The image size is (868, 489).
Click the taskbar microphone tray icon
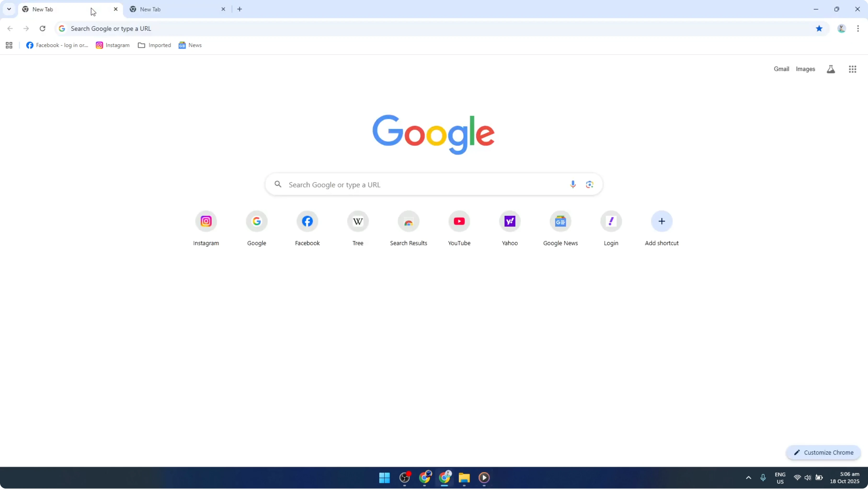point(763,478)
